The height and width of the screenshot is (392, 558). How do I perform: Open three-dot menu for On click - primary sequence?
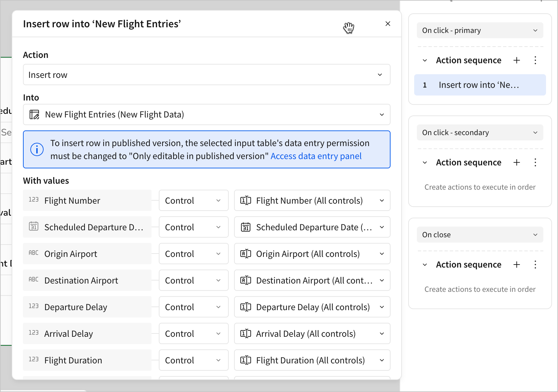click(535, 60)
